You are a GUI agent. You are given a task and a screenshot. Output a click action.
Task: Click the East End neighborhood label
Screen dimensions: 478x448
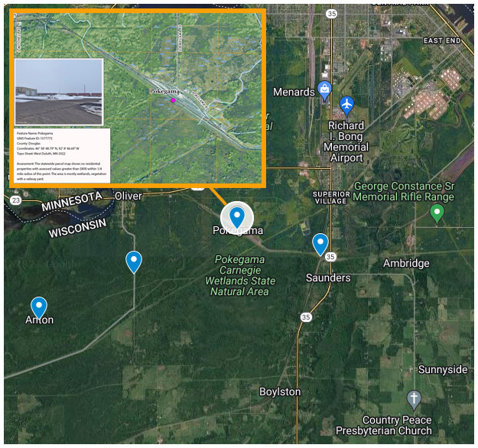442,41
